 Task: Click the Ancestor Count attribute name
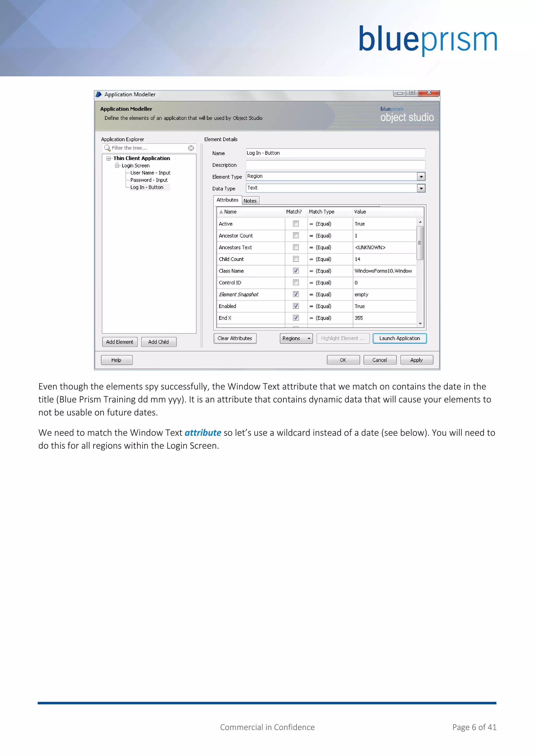click(236, 236)
